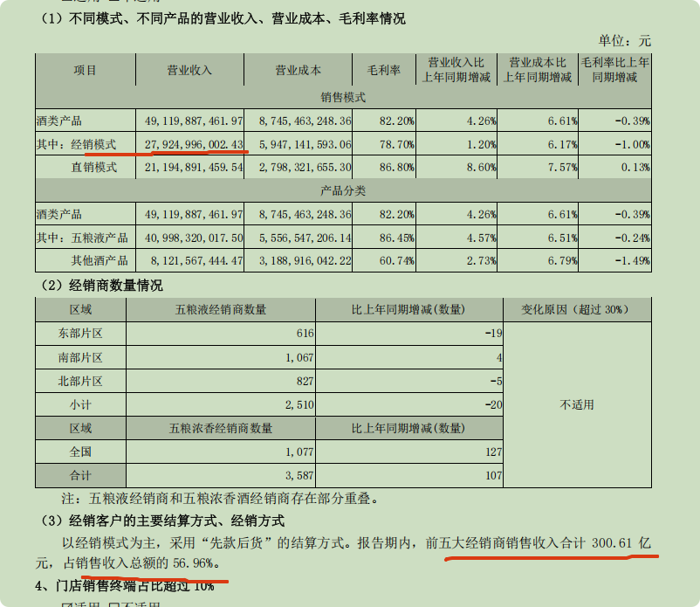Select '酒类产品' row label under 销售模式

(x=59, y=121)
